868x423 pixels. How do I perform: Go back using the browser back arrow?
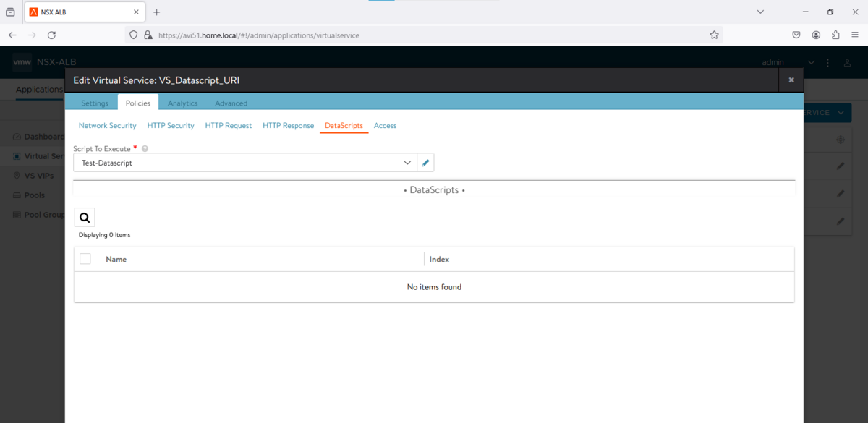point(12,35)
